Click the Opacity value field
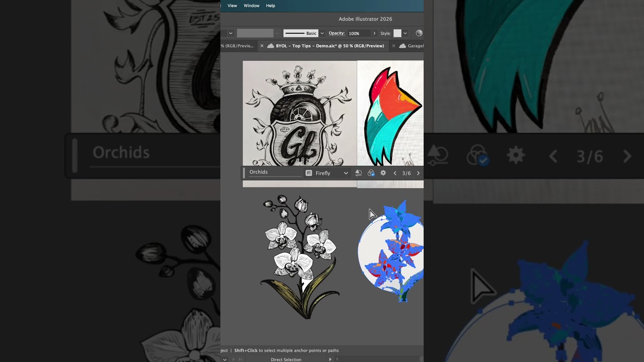Viewport: 644px width, 362px height. (359, 33)
